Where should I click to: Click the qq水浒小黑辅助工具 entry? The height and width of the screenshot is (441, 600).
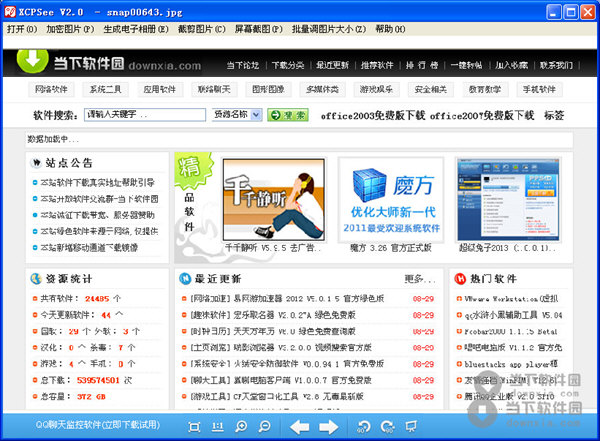coord(513,315)
